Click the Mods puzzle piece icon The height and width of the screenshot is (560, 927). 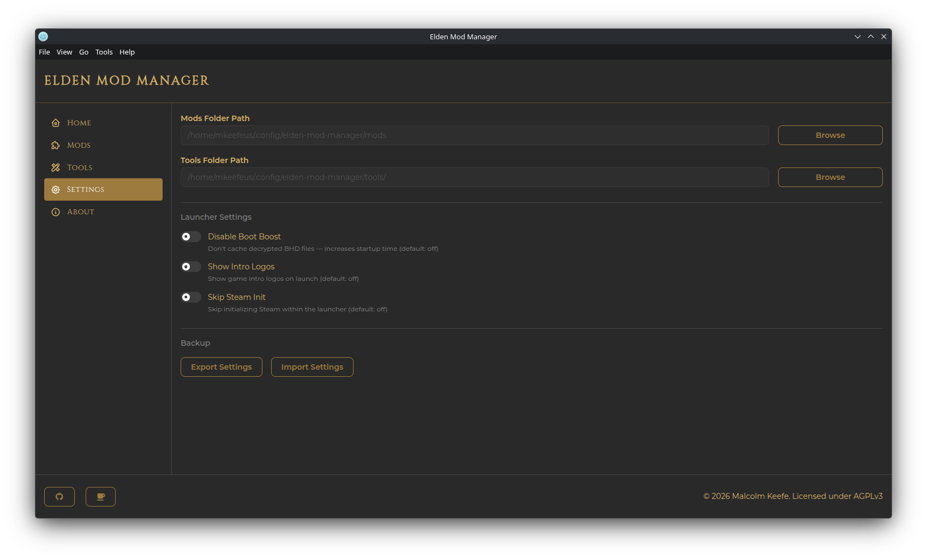coord(56,145)
